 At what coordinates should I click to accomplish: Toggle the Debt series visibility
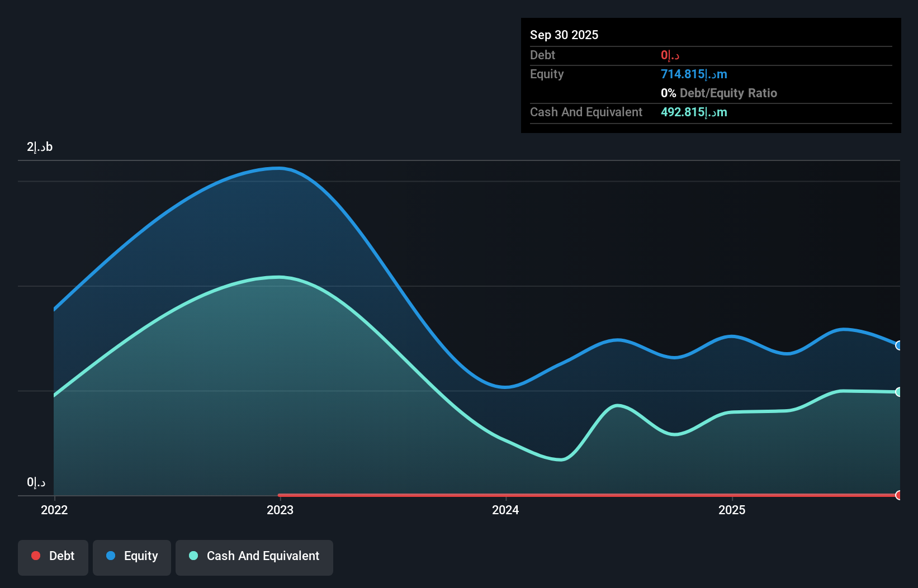(53, 557)
